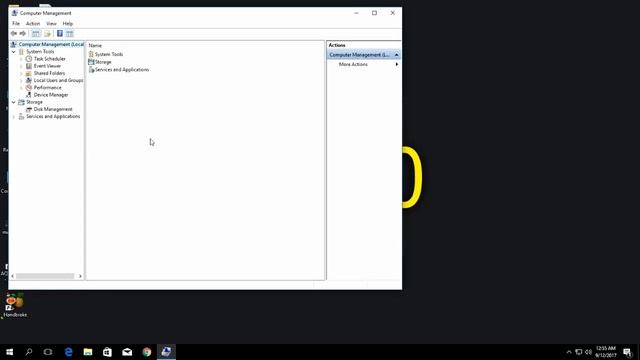
Task: Open the Help menu
Action: click(68, 24)
